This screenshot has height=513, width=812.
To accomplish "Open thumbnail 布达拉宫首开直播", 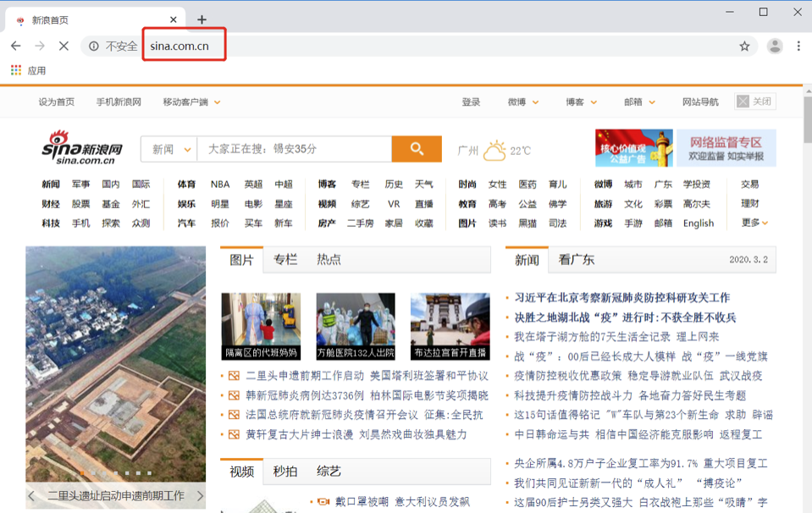I will (450, 326).
